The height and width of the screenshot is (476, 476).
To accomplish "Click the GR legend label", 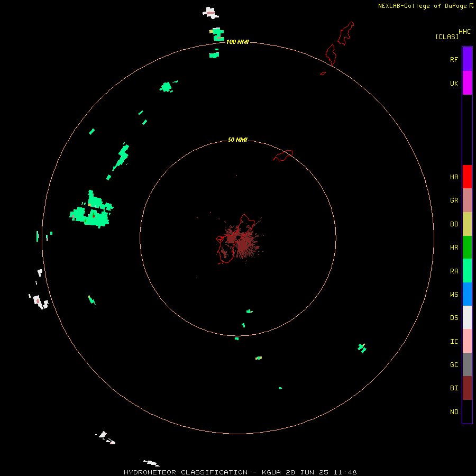I will (454, 200).
